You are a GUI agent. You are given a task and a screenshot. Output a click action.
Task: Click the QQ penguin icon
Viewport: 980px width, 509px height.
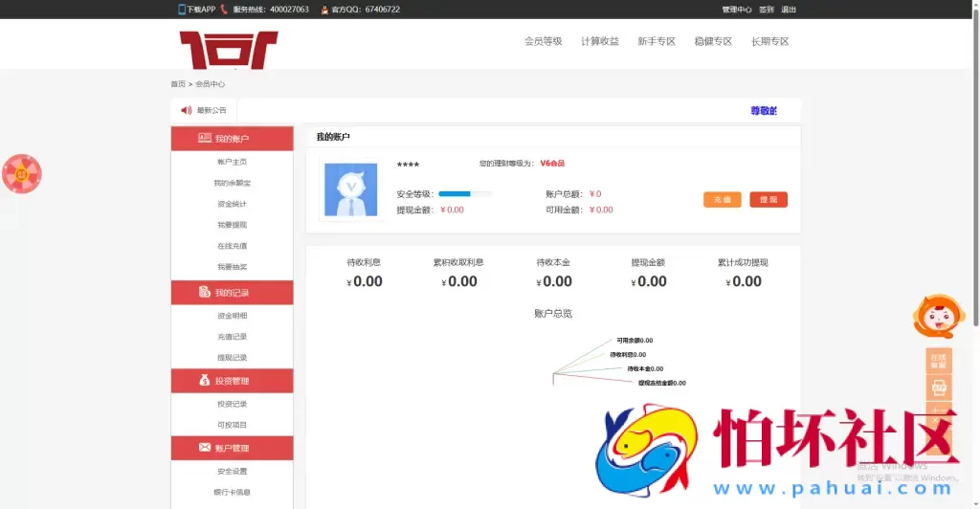click(324, 10)
